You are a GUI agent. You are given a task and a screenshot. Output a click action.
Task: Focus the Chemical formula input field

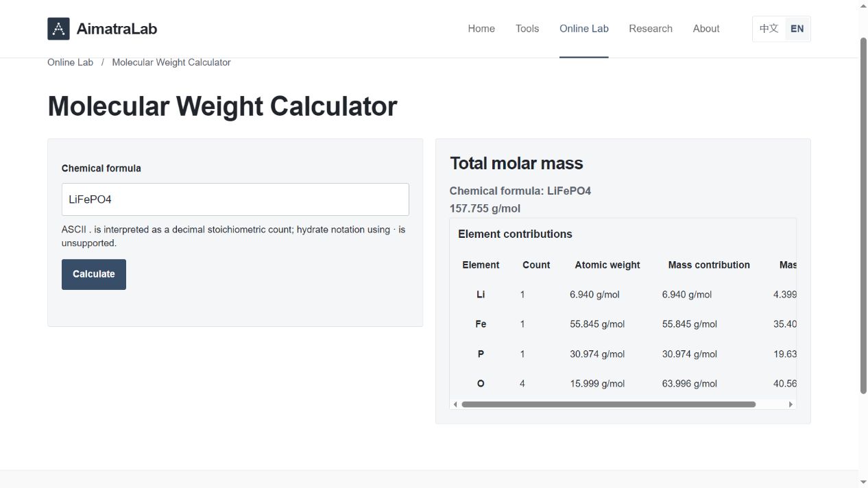pos(235,199)
